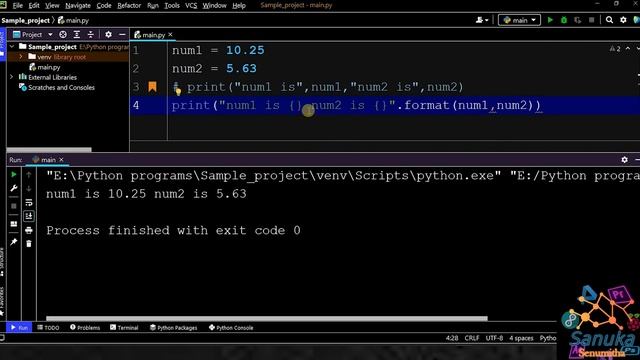The width and height of the screenshot is (640, 360).
Task: Open the Project view dropdown
Action: pyautogui.click(x=33, y=35)
